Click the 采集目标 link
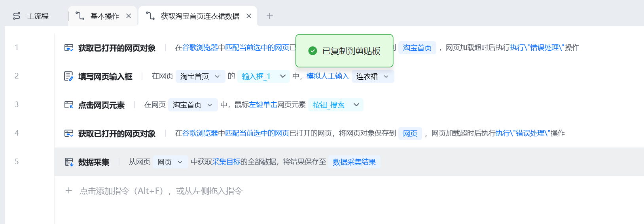Image resolution: width=644 pixels, height=224 pixels. tap(226, 162)
